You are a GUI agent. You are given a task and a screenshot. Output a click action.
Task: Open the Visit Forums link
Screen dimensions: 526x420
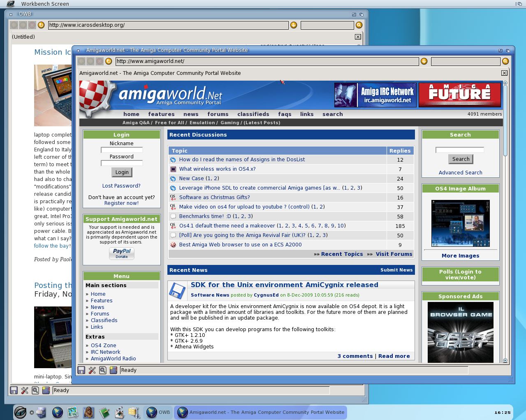tap(394, 254)
